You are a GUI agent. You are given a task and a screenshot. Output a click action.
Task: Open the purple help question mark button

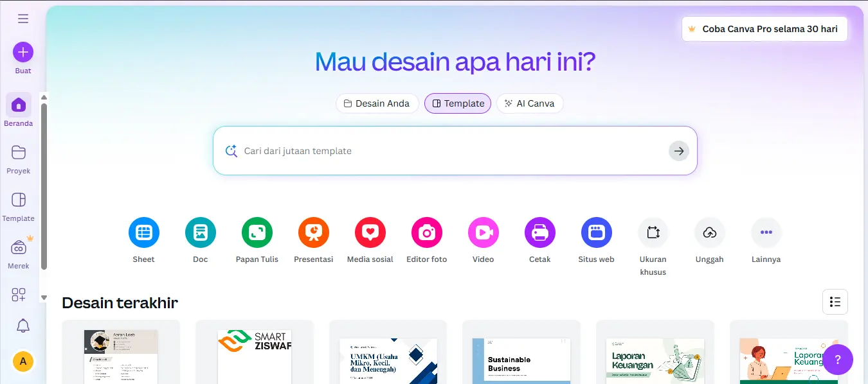pos(838,360)
